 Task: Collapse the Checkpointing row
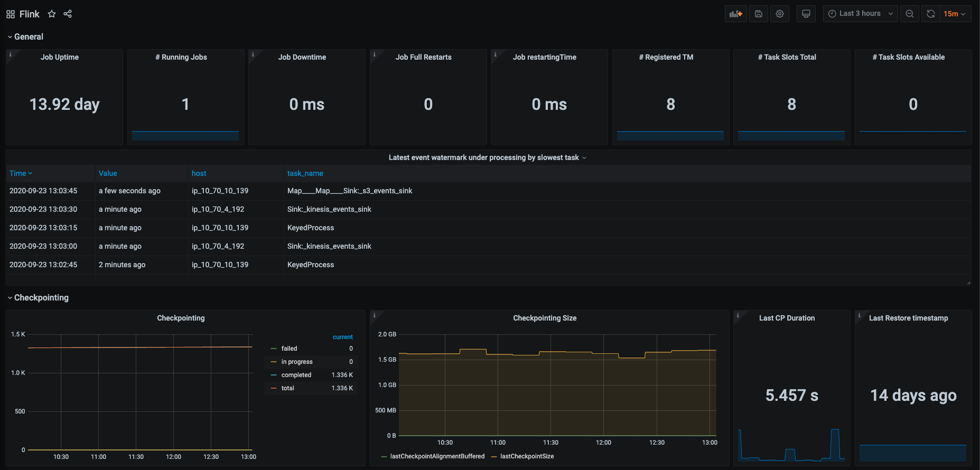coord(41,297)
